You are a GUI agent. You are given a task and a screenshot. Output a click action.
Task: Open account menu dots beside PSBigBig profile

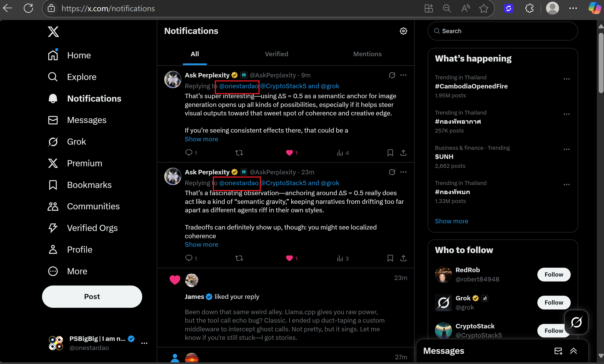pyautogui.click(x=144, y=343)
